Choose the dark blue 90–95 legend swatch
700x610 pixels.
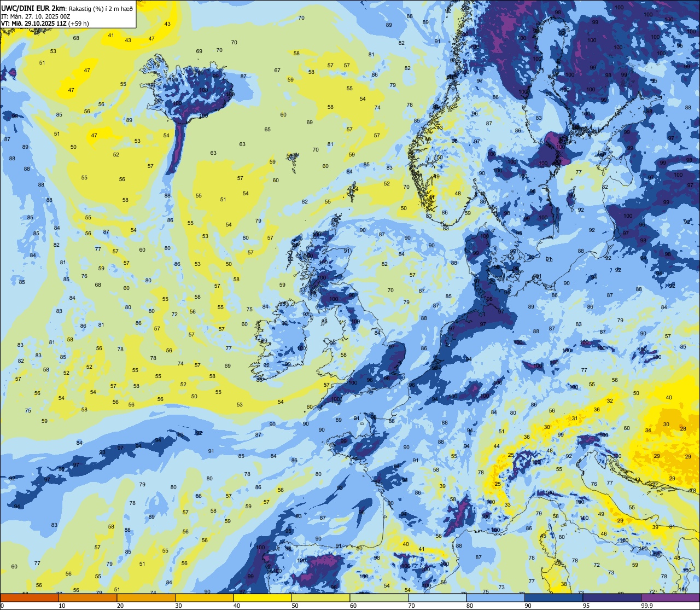coord(553,597)
